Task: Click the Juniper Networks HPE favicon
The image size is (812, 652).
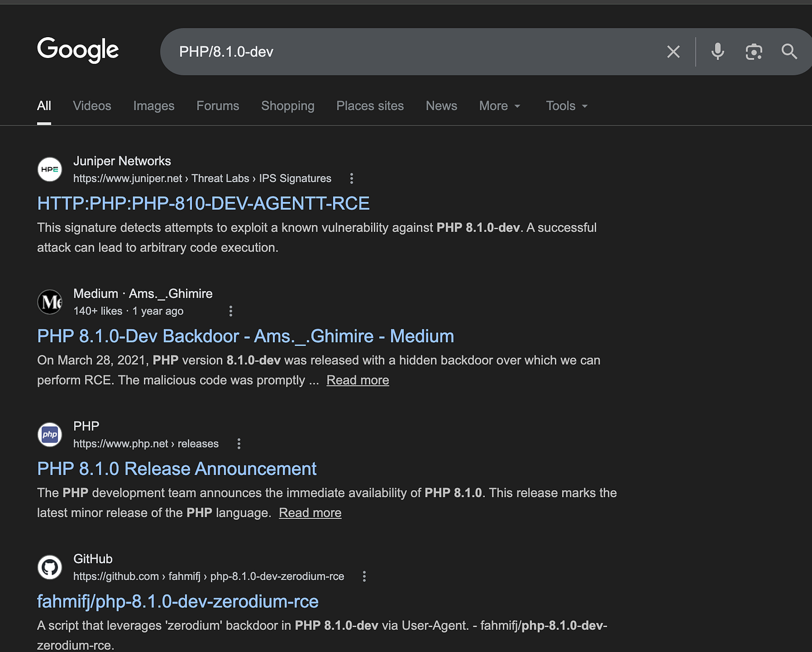Action: 50,169
